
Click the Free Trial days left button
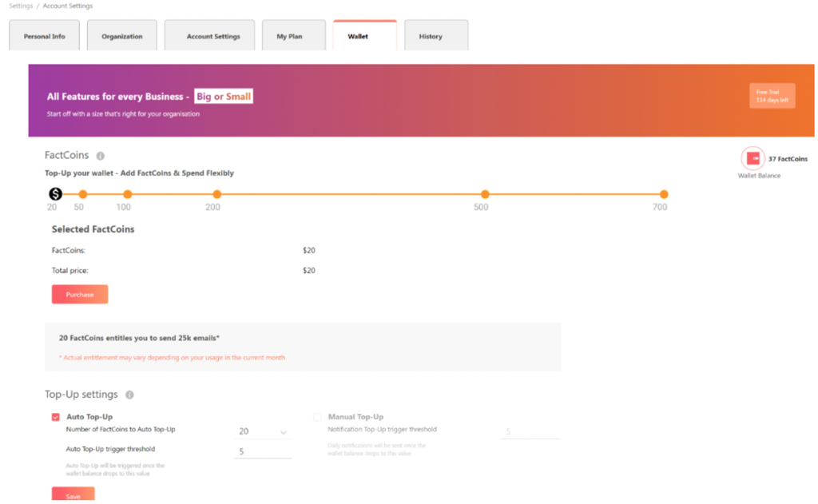click(772, 96)
